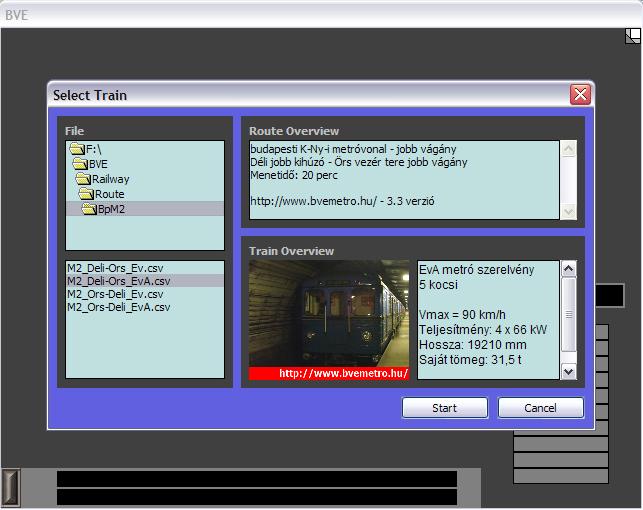The width and height of the screenshot is (643, 510).
Task: Click 'Hossza: 19210 mm' line
Action: point(473,345)
